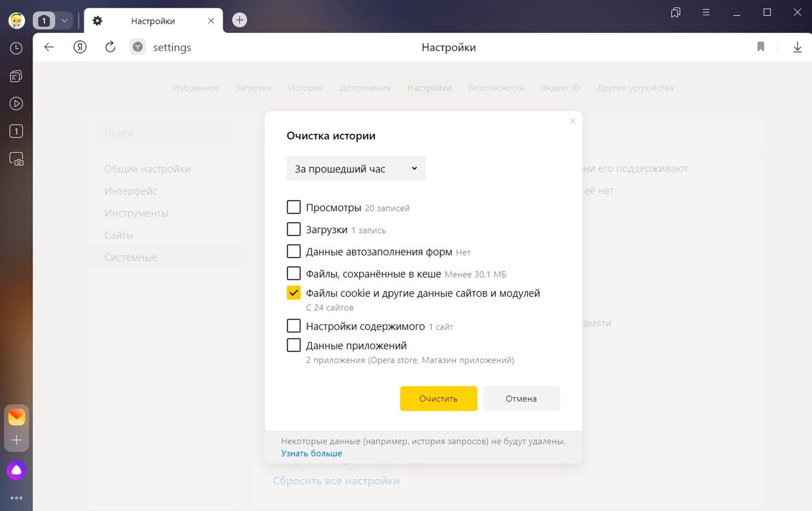Viewport: 812px width, 511px height.
Task: Uncheck the cookie files checkbox
Action: click(294, 292)
